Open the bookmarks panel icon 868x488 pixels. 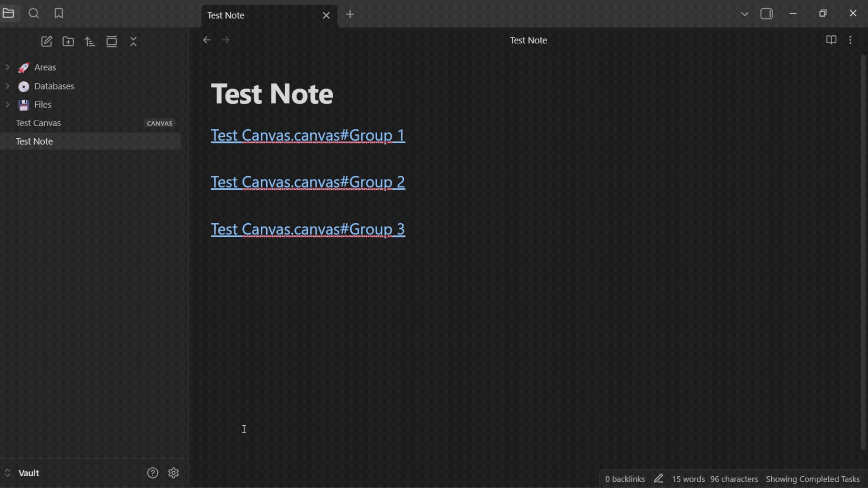point(59,14)
